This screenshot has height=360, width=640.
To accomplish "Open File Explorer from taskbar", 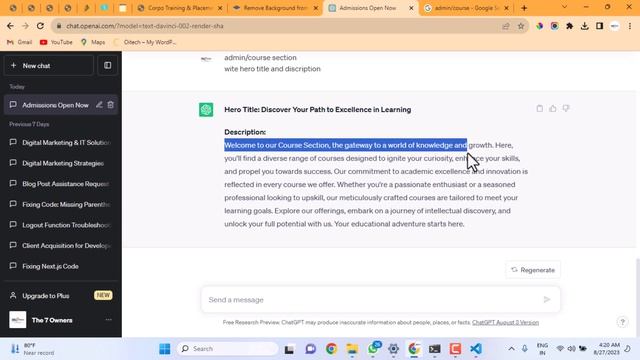I will 352,349.
